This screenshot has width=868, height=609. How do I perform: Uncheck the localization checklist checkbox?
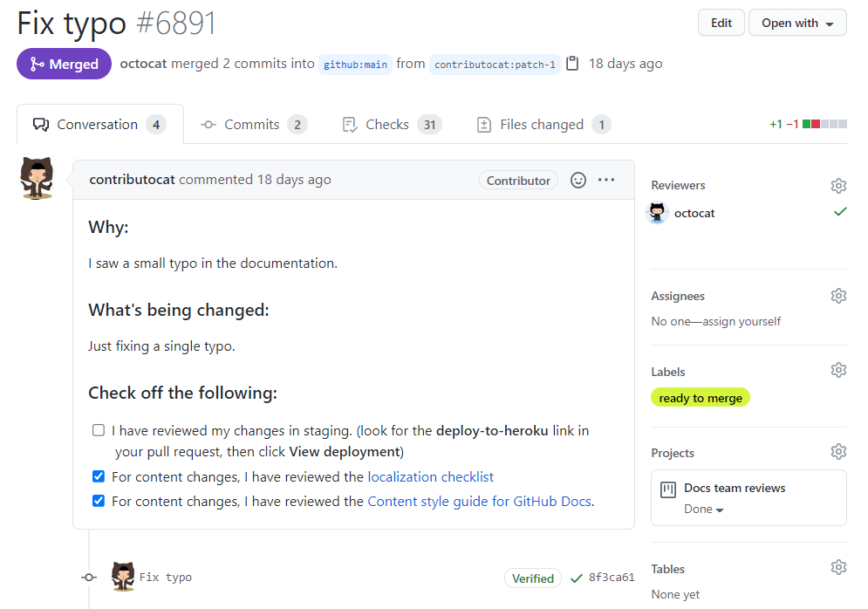(x=98, y=476)
